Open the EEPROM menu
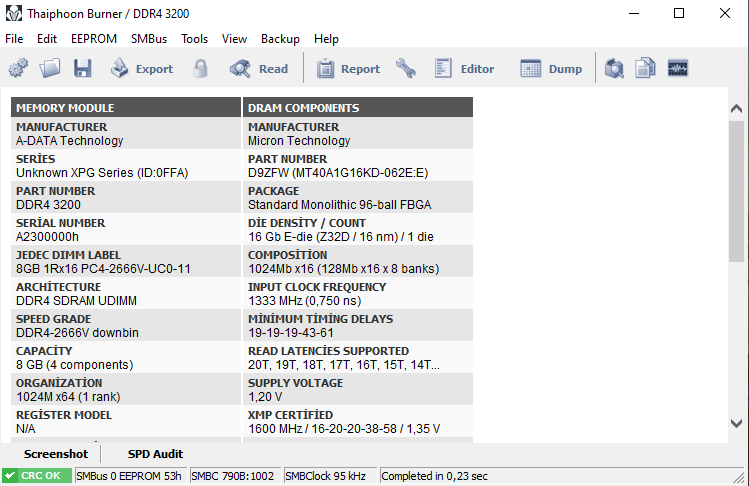This screenshot has height=486, width=749. point(94,39)
